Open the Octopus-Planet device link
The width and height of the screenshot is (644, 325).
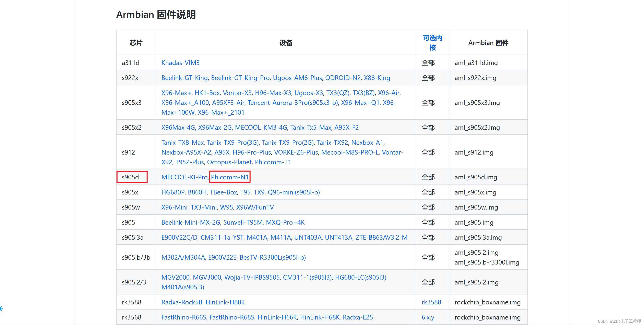pos(229,162)
